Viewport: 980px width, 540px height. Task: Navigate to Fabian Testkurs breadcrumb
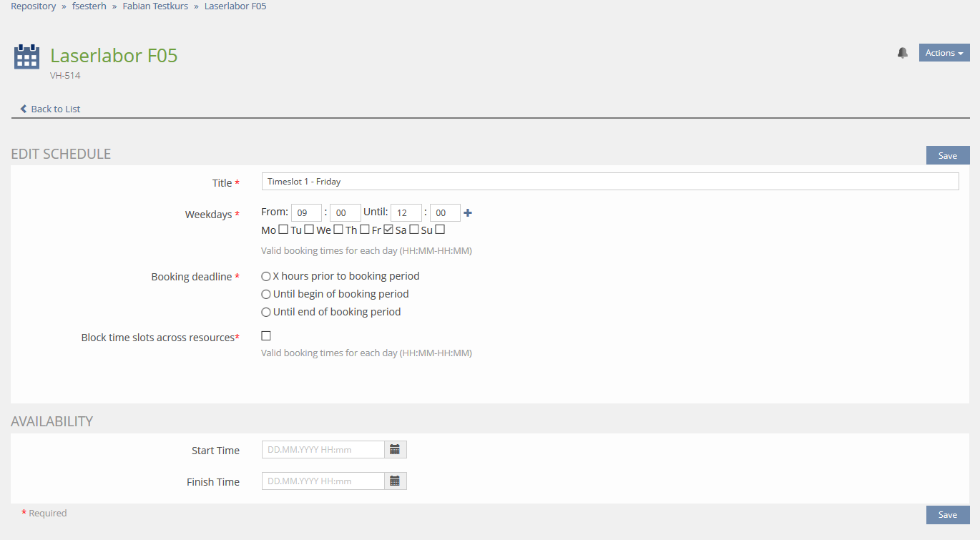155,6
